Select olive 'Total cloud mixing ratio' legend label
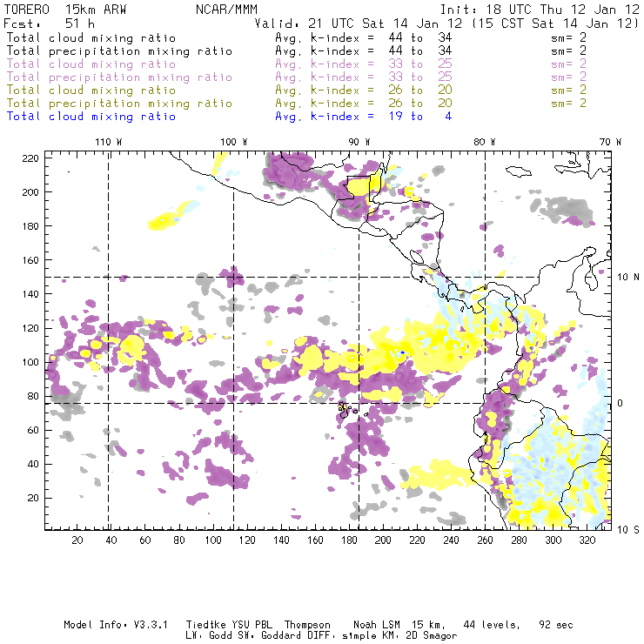644x644 pixels. point(91,90)
